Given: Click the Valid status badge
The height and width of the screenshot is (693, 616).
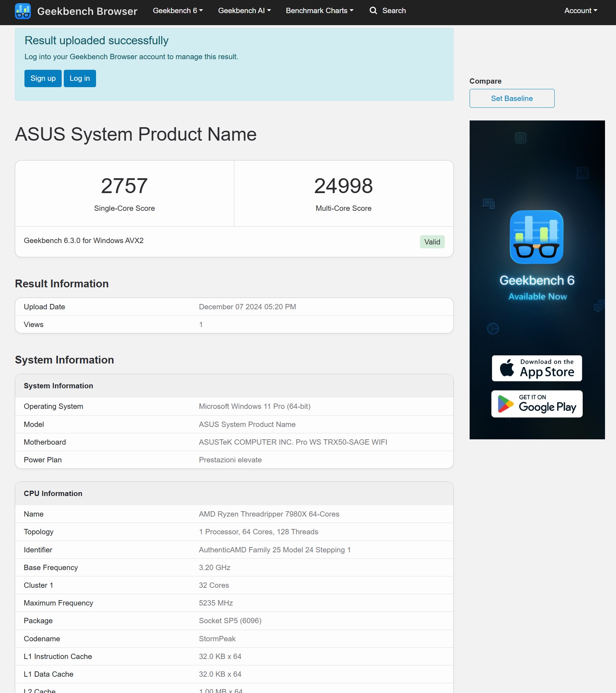Looking at the screenshot, I should pyautogui.click(x=432, y=242).
